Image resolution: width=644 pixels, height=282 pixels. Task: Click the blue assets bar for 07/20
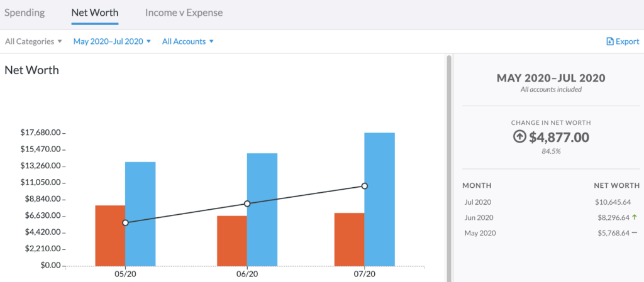379,199
